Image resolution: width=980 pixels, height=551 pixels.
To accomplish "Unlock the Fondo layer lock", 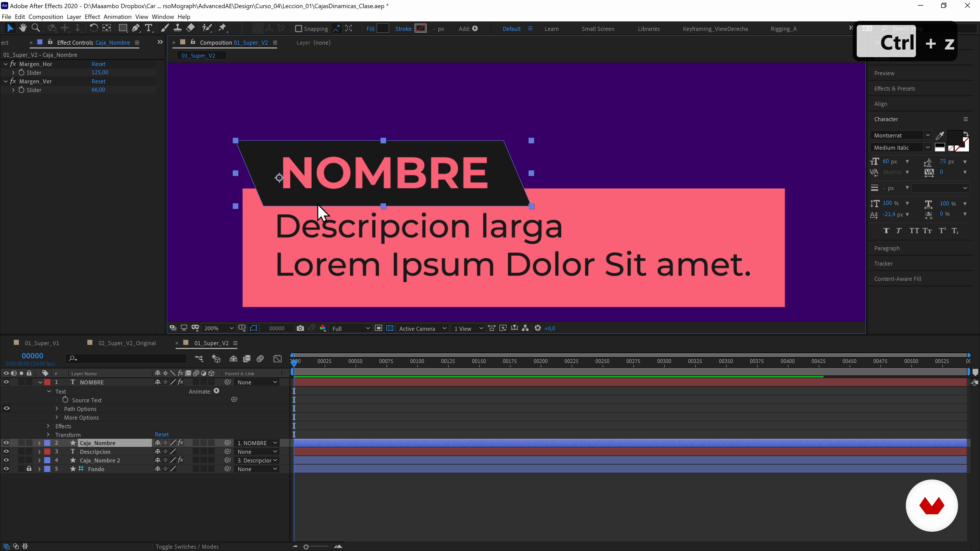I will click(x=29, y=469).
